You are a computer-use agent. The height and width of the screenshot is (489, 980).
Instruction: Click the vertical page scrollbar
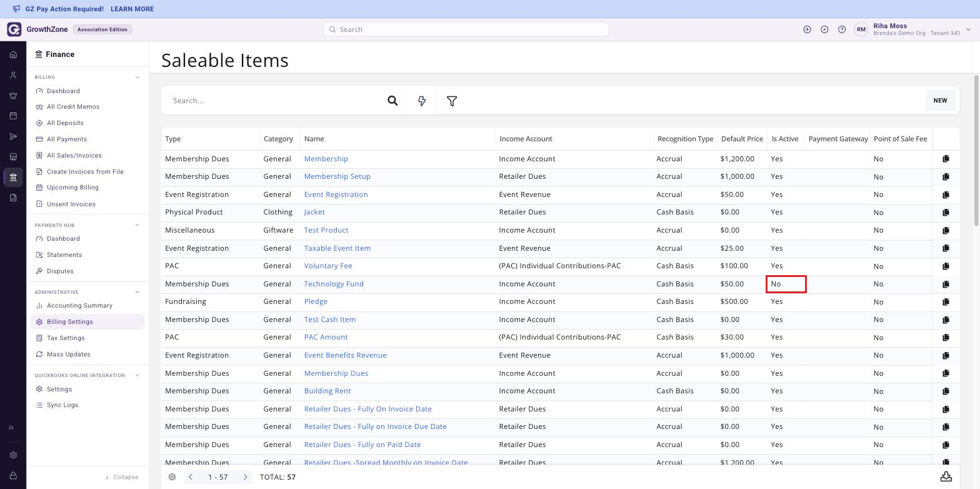click(x=976, y=150)
